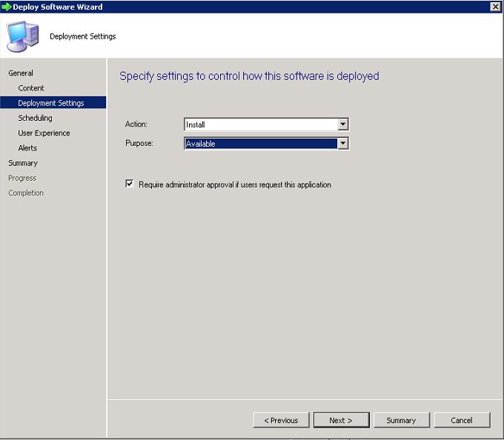Click the Purpose field showing Available
This screenshot has width=504, height=440.
266,143
